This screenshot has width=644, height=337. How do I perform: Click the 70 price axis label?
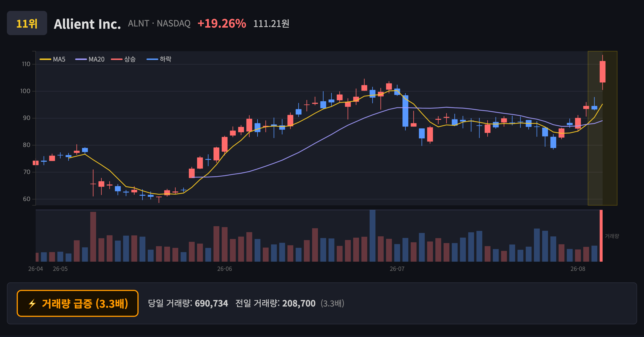(26, 172)
